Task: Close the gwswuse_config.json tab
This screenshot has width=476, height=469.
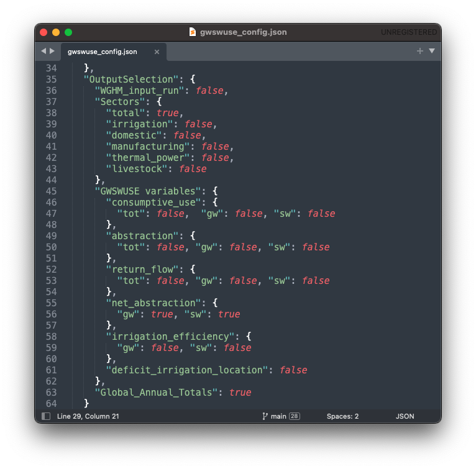Action: [x=157, y=52]
